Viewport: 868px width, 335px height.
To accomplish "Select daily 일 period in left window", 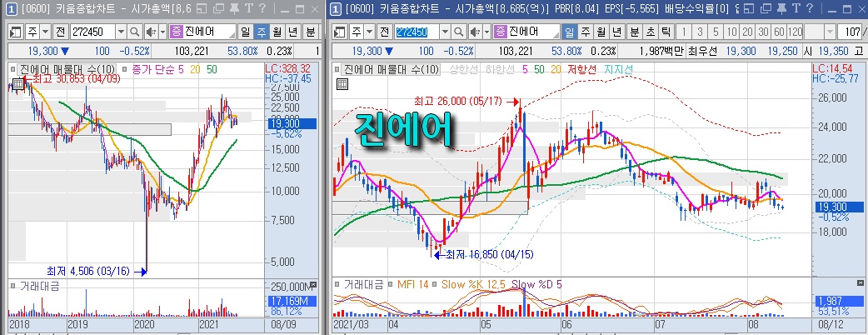I will 245,32.
